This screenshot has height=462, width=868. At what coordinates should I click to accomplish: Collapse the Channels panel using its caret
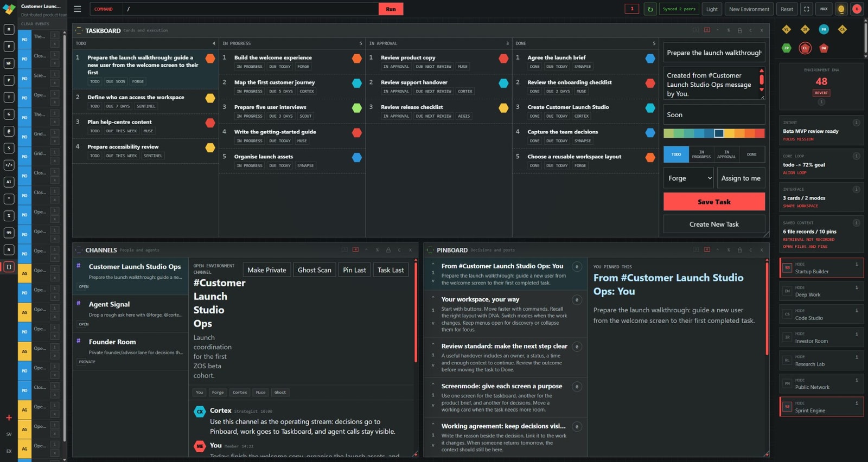coord(366,250)
